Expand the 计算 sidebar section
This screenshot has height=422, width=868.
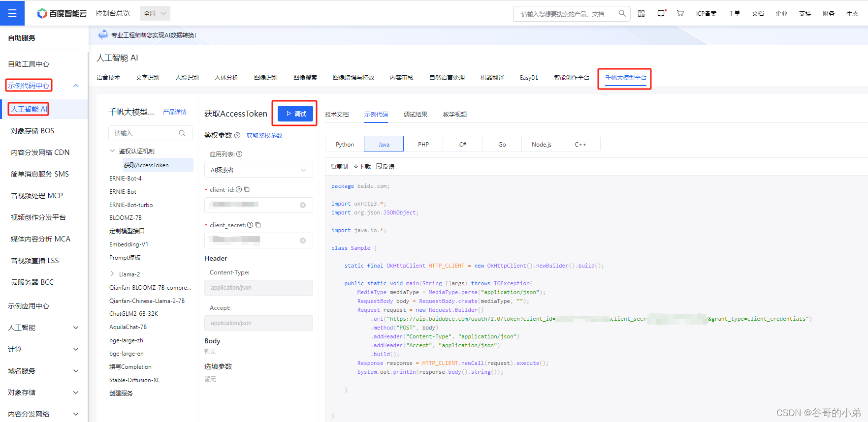click(x=76, y=349)
